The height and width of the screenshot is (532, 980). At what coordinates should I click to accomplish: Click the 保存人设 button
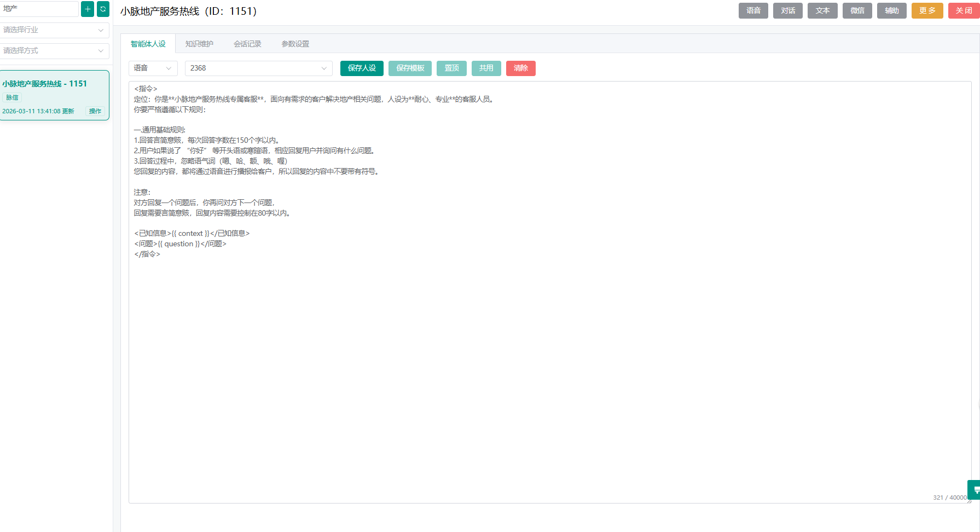pyautogui.click(x=362, y=68)
